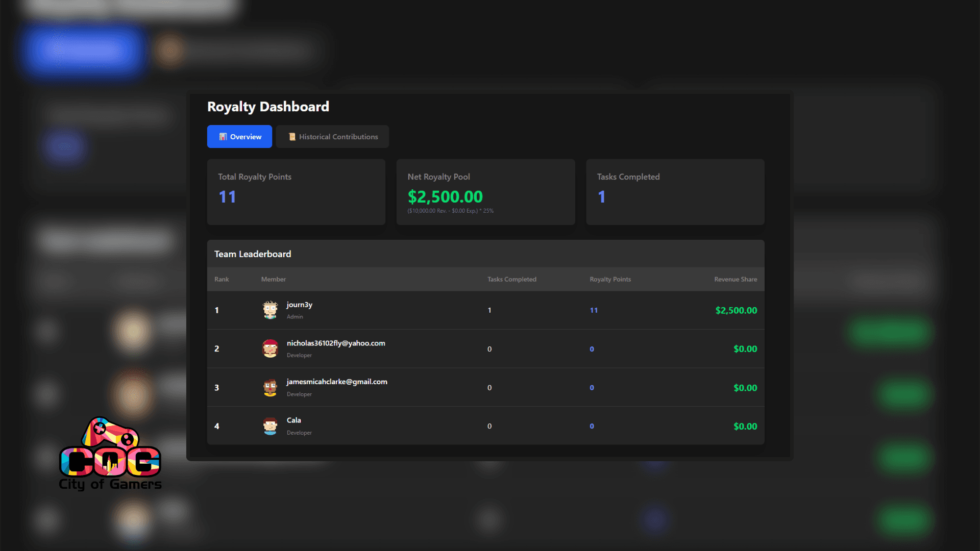The width and height of the screenshot is (980, 551).
Task: Click the Tasks Completed summary card
Action: click(x=675, y=192)
